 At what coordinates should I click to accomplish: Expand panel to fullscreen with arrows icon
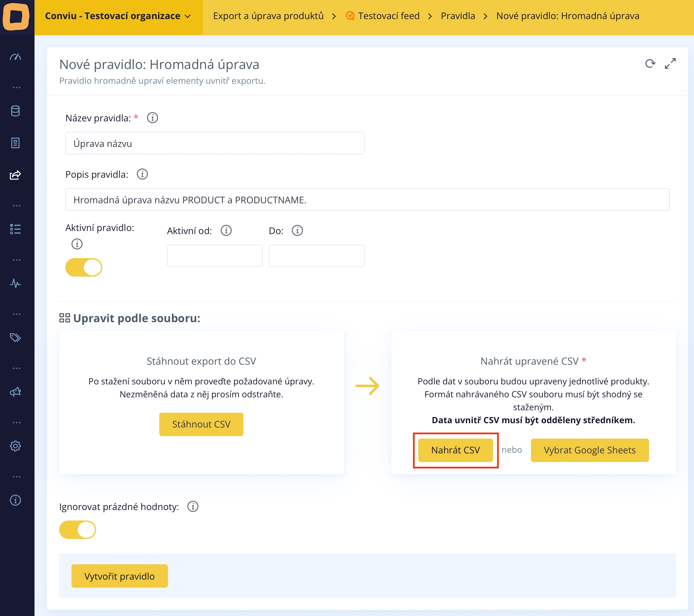click(670, 63)
